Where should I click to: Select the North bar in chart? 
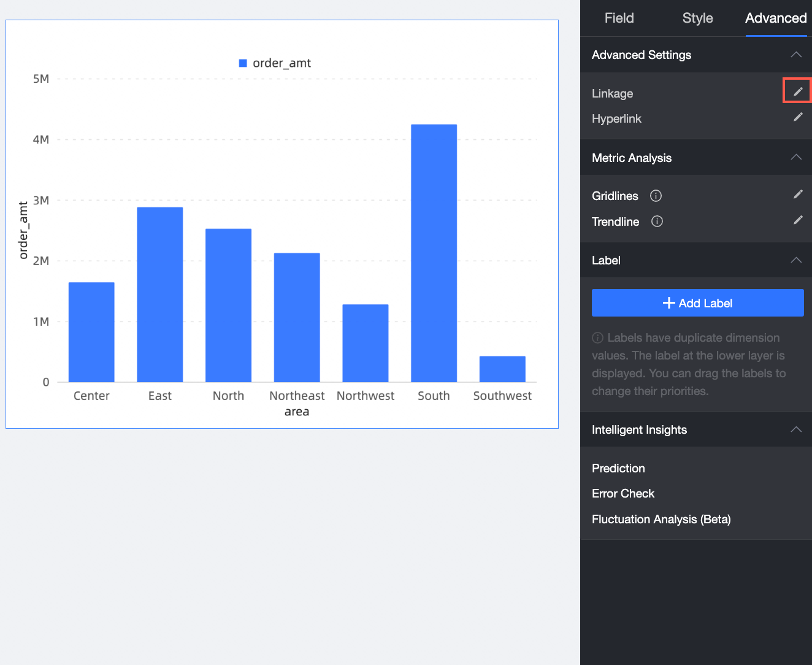(x=228, y=306)
